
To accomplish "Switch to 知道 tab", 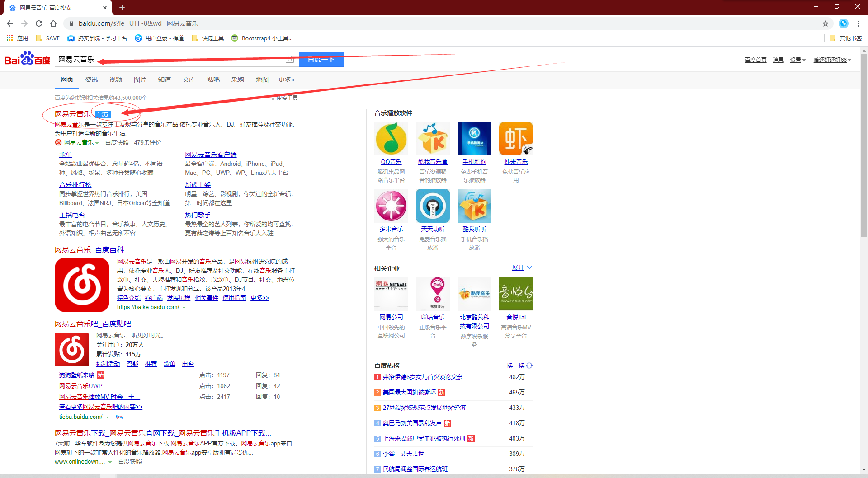I will pyautogui.click(x=165, y=80).
